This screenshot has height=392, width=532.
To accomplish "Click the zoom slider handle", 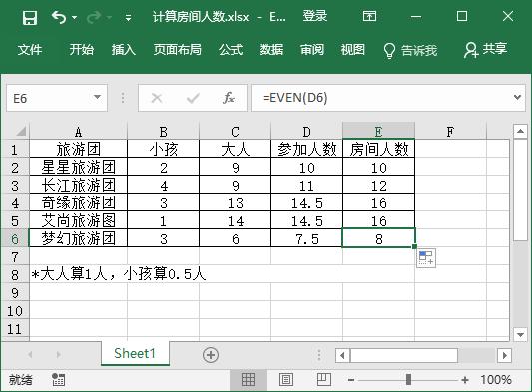I will (x=408, y=379).
